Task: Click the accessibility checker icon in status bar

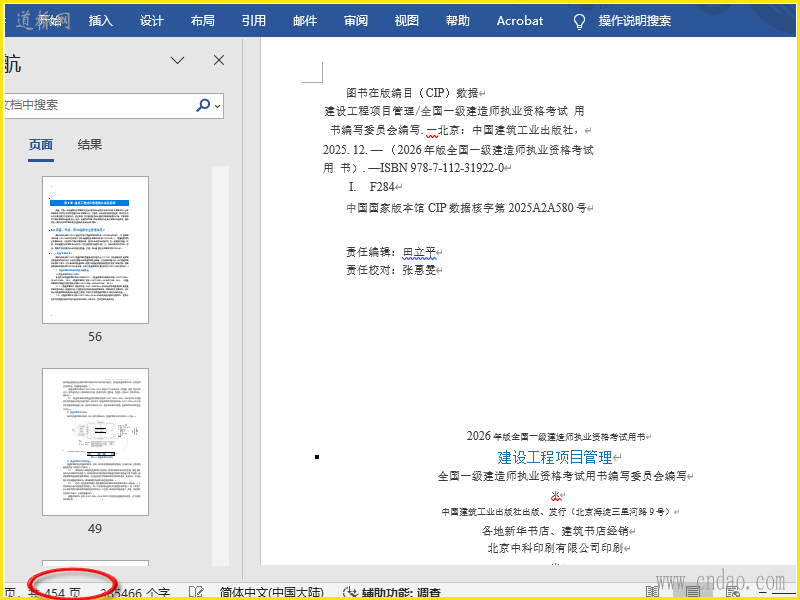Action: (x=351, y=593)
